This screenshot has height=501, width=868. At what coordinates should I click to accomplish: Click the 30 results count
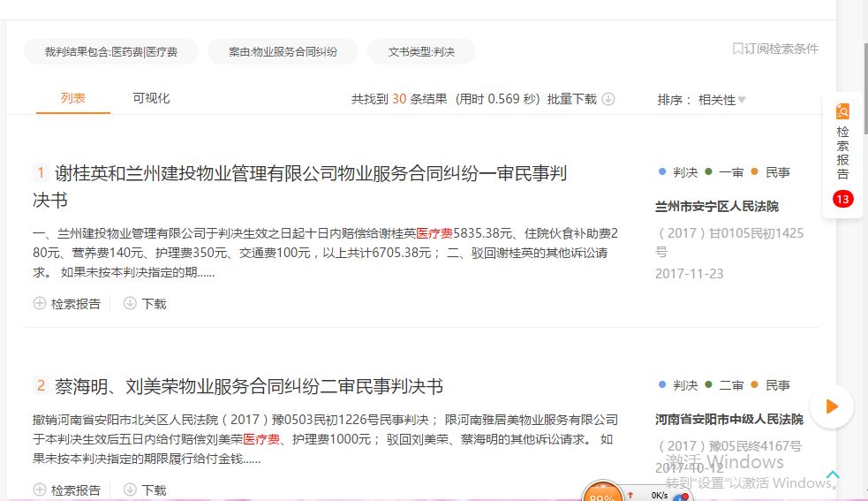point(399,99)
